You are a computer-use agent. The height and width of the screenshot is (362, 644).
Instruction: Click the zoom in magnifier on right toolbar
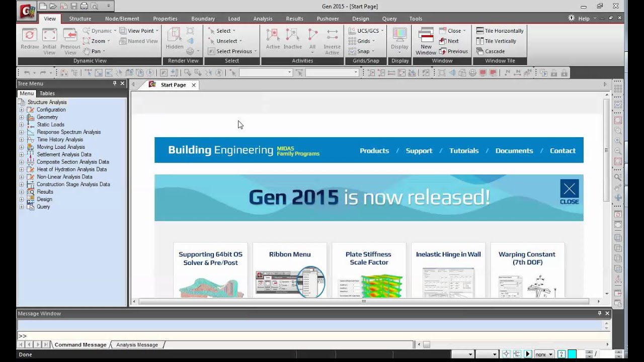pyautogui.click(x=618, y=141)
